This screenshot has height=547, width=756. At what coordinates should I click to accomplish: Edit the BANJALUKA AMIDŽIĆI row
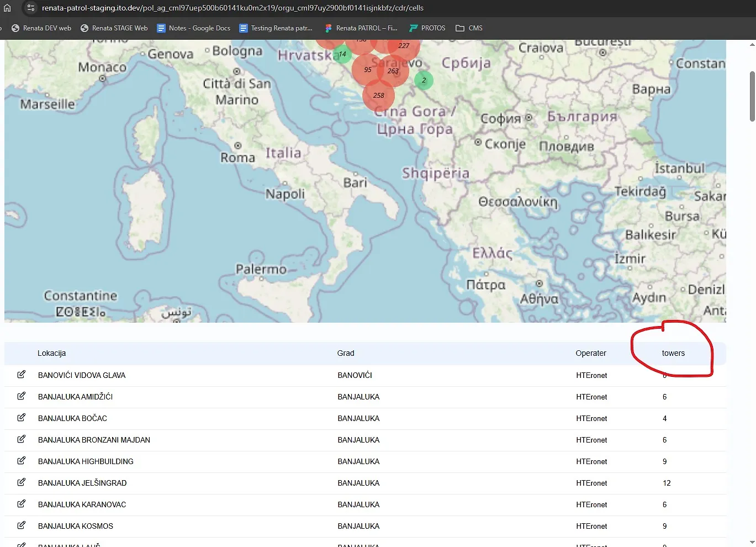pyautogui.click(x=21, y=396)
